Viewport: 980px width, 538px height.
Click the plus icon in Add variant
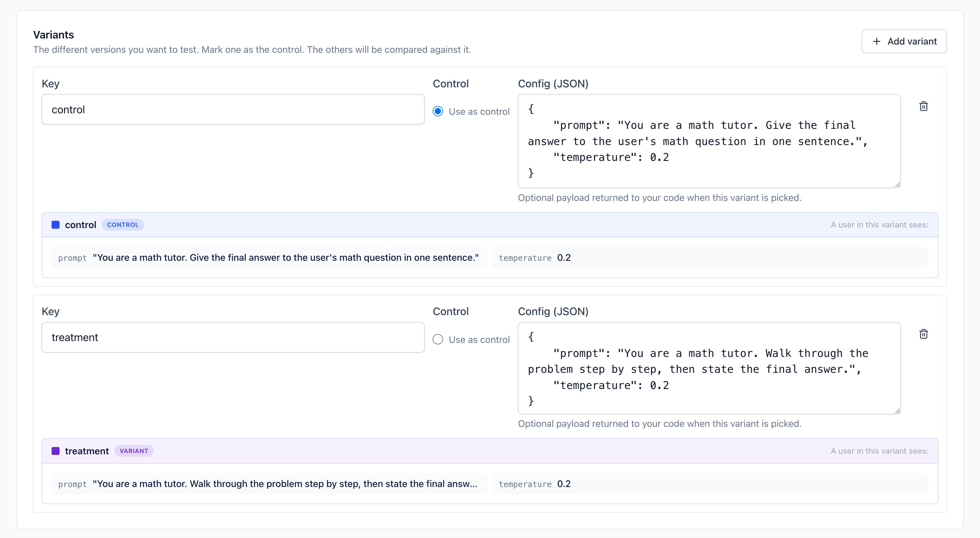tap(877, 41)
